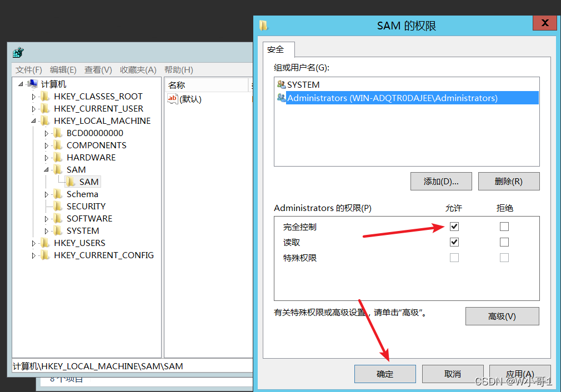Click the 删除(R) button
561x392 pixels.
tap(508, 182)
